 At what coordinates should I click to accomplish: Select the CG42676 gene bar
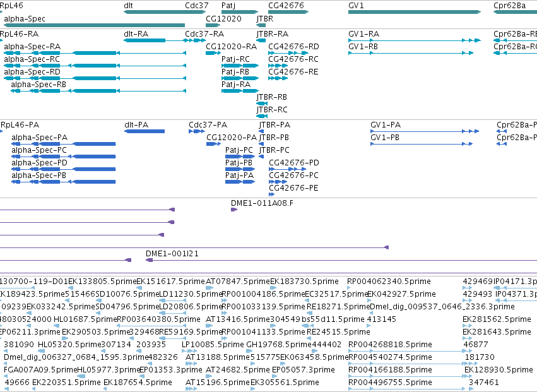click(x=288, y=12)
